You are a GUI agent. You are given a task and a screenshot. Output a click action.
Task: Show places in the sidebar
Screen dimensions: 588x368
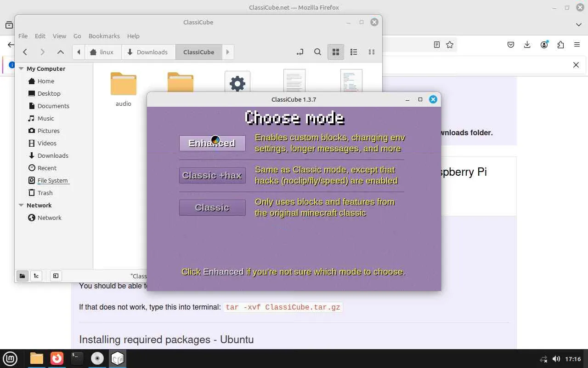point(22,276)
